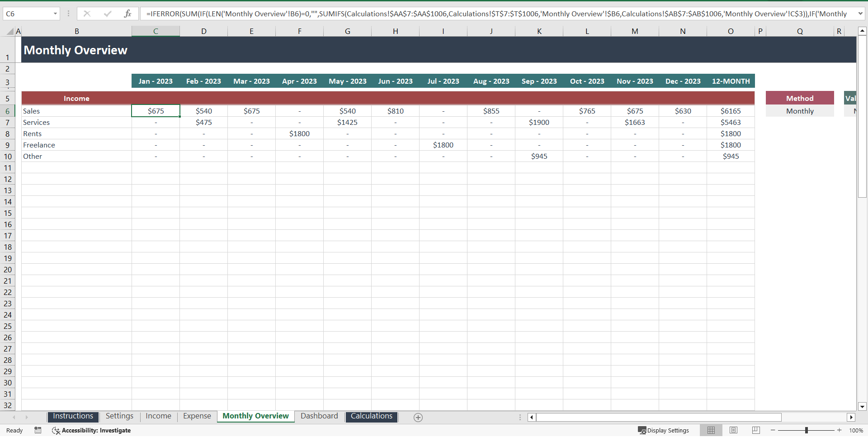Click the zoom out minus button
Image resolution: width=868 pixels, height=437 pixels.
(773, 430)
